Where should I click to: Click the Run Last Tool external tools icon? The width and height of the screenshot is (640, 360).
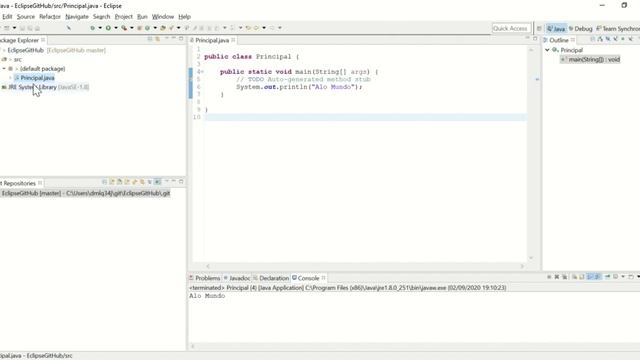tap(124, 28)
